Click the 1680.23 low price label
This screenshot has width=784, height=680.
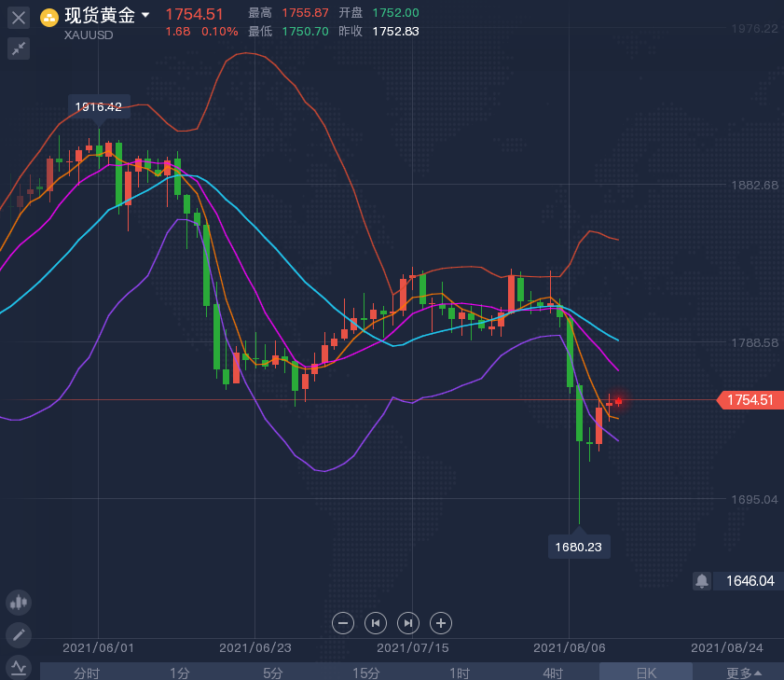[x=579, y=547]
